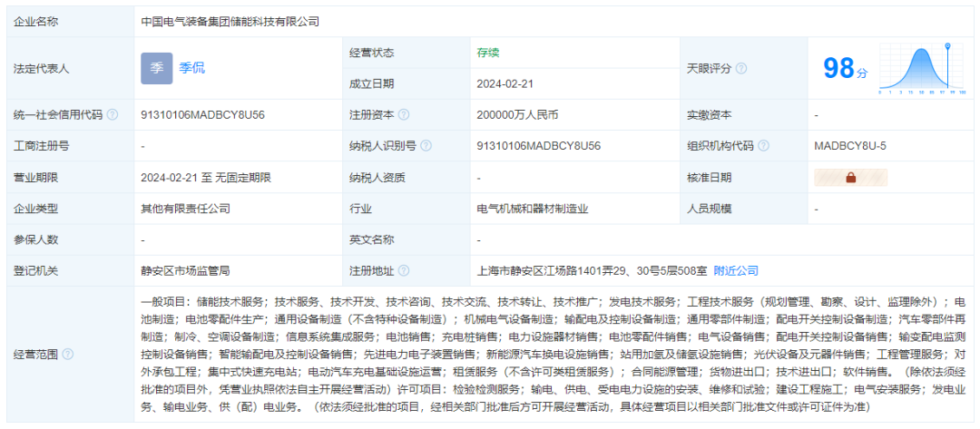Open the help icon beside 注册地址

coord(404,271)
